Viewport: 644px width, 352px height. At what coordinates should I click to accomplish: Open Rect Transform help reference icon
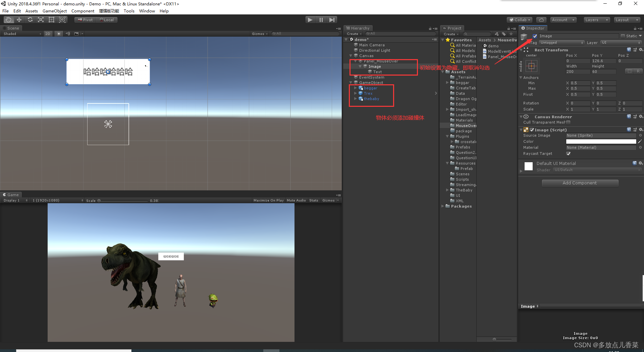coord(629,50)
